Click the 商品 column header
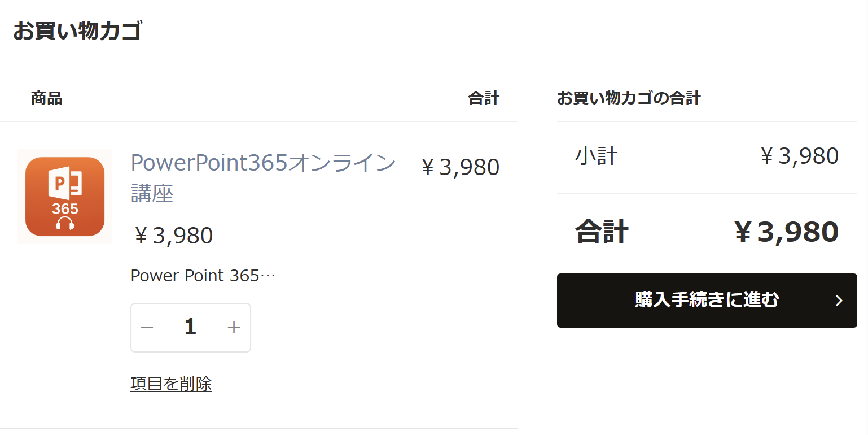868x435 pixels. [x=46, y=98]
